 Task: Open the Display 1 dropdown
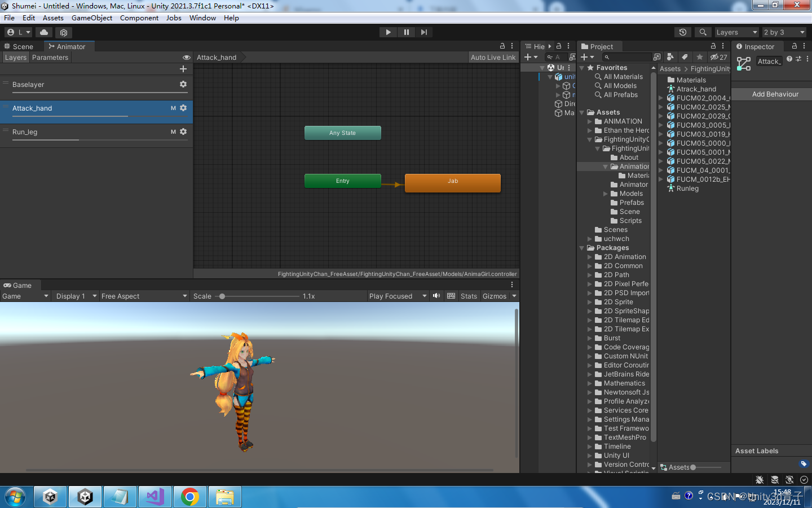click(76, 296)
